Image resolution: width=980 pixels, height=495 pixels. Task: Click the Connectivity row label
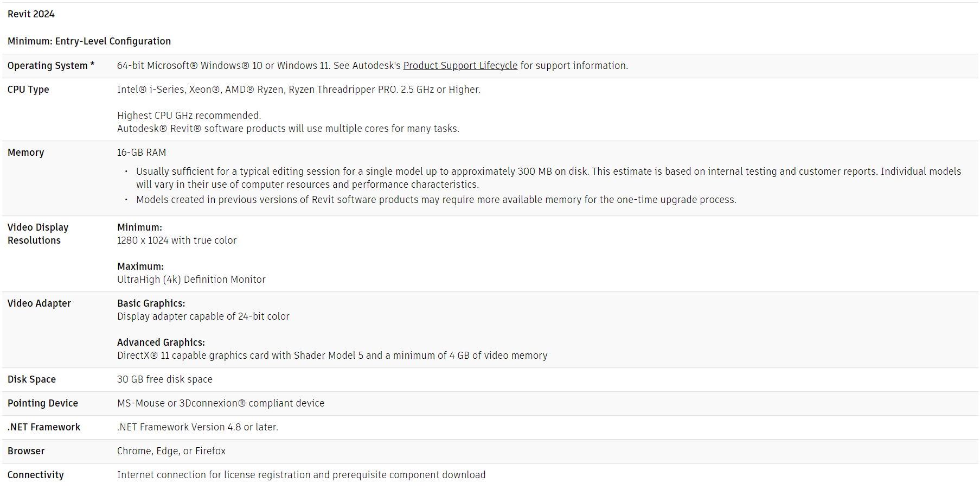(x=36, y=475)
